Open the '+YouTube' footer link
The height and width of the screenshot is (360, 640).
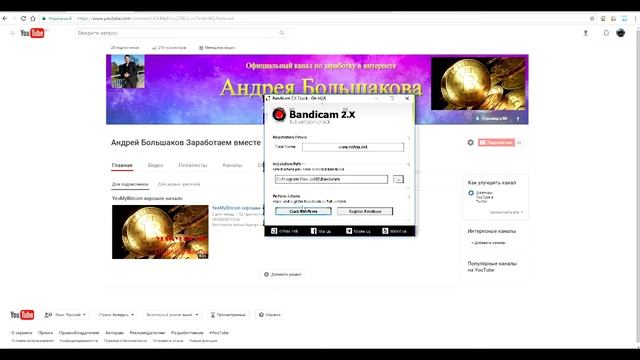coord(219,333)
